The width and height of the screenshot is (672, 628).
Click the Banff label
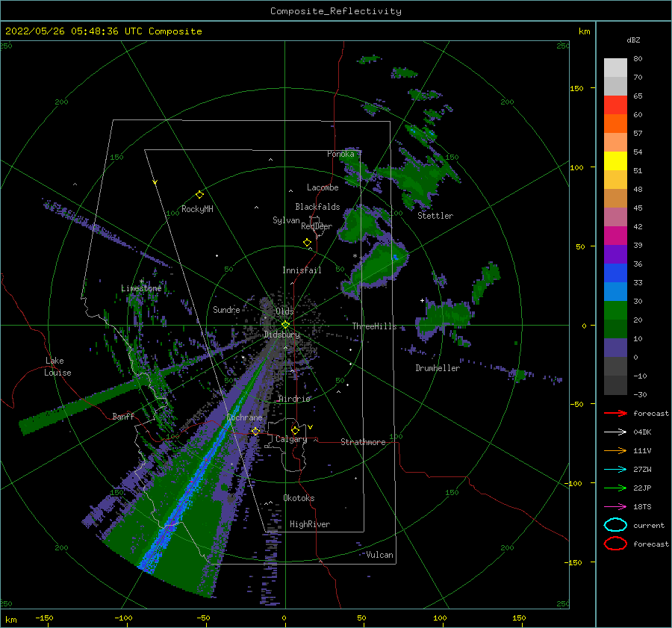[x=123, y=416]
